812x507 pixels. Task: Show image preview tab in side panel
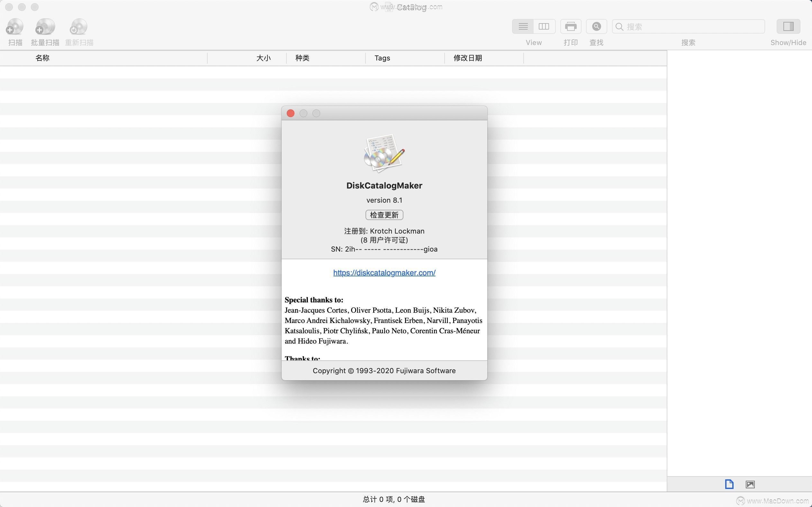click(750, 484)
